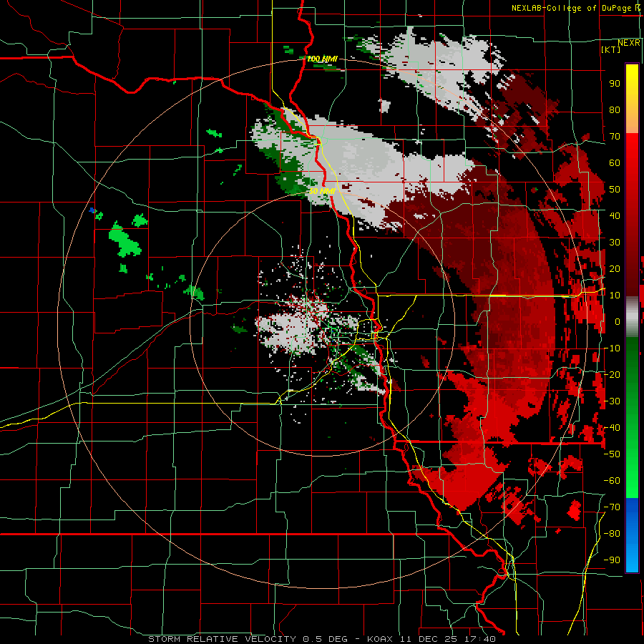644x644 pixels.
Task: Click the positive 90 value on the velocity scale
Action: (615, 84)
